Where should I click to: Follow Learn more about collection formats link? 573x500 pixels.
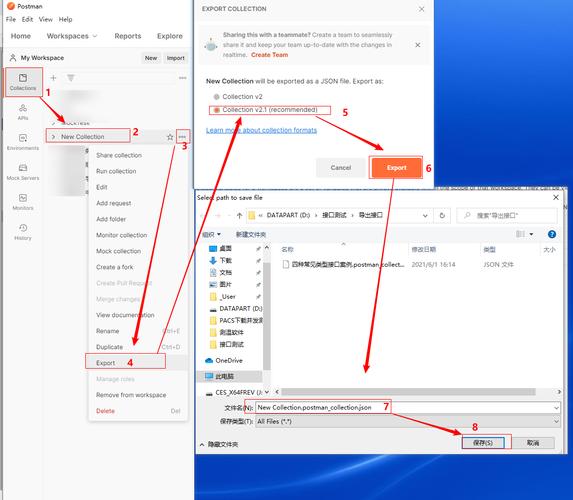[261, 130]
